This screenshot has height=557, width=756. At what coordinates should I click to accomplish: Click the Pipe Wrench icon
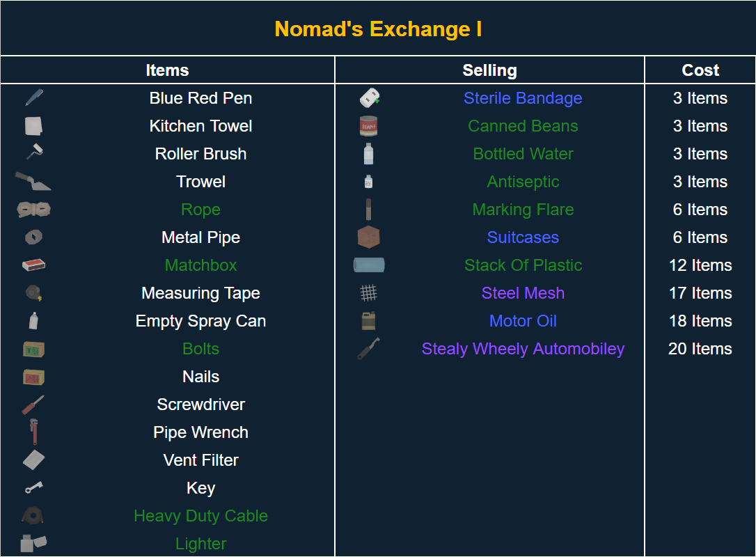(33, 432)
